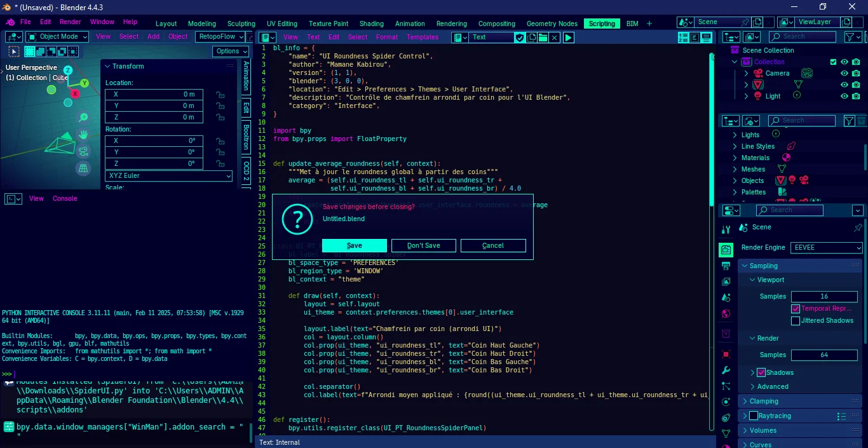
Task: Uncheck Temporal Reprojection checkbox
Action: coord(796,309)
